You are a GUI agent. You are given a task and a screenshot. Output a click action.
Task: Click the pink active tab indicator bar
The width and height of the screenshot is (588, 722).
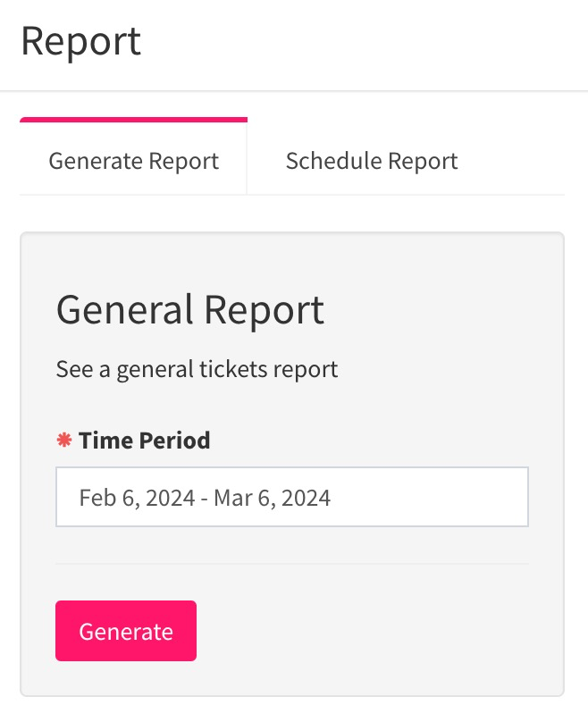[133, 120]
